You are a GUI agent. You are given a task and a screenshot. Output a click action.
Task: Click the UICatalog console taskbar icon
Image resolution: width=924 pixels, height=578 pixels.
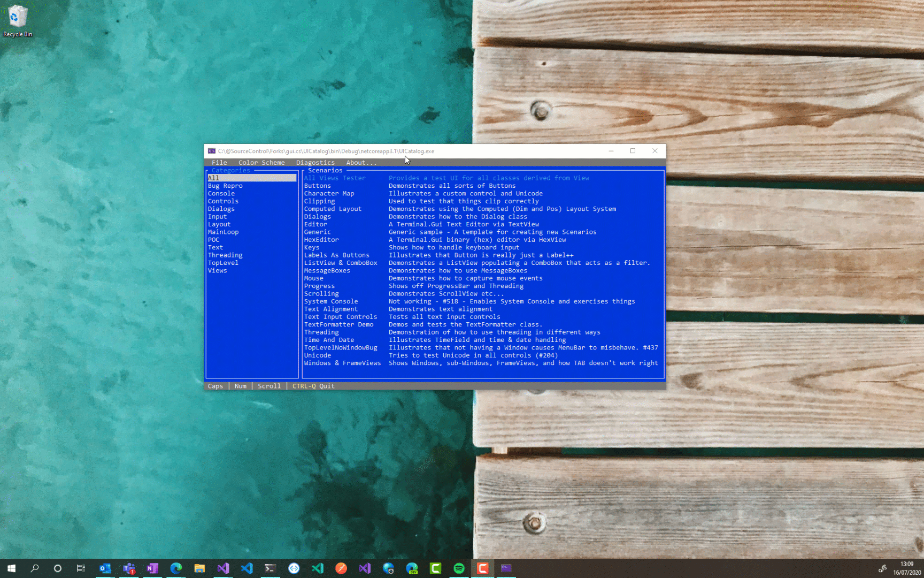tap(506, 568)
